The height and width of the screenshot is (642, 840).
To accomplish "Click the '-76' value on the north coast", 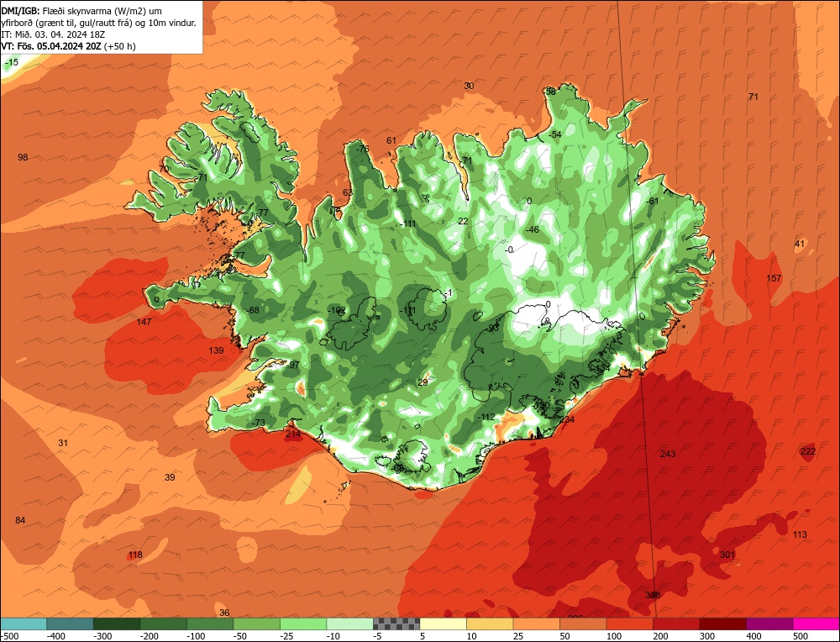I will pyautogui.click(x=363, y=149).
